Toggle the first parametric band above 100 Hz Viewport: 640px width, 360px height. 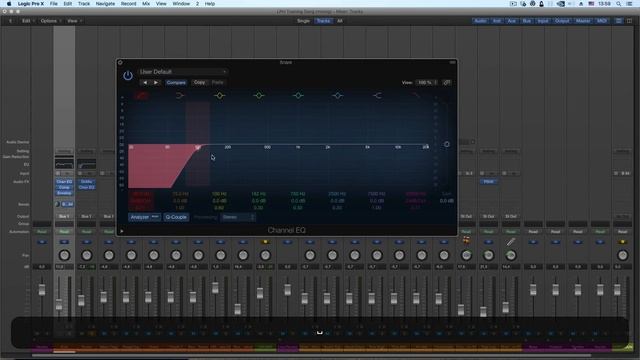pos(220,96)
